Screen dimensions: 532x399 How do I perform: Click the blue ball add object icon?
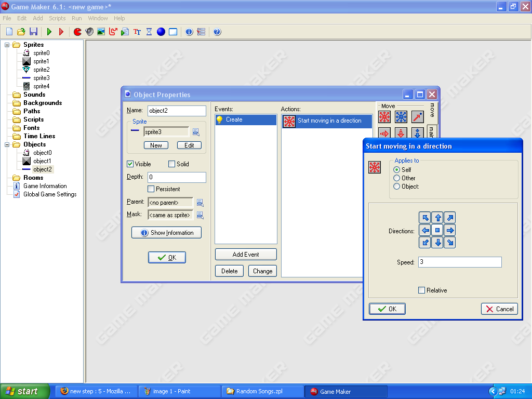click(161, 32)
